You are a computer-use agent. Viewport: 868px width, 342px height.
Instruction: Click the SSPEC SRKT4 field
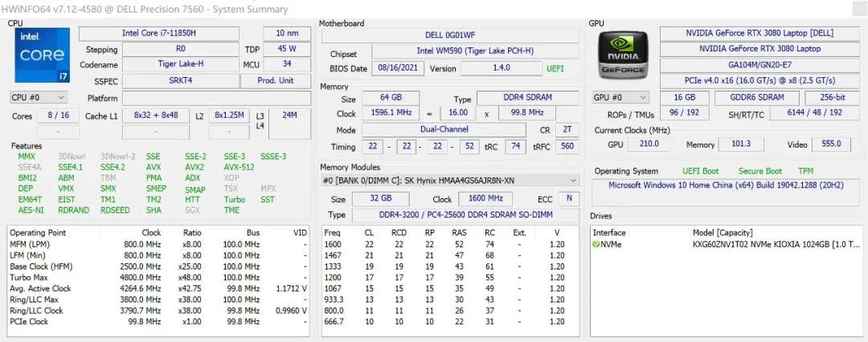181,81
